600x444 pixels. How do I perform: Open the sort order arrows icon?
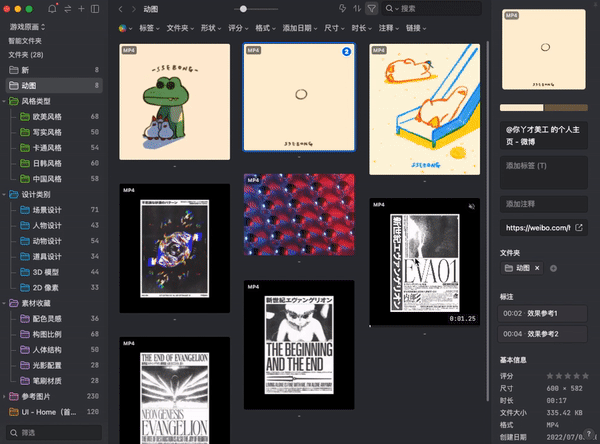click(x=357, y=8)
